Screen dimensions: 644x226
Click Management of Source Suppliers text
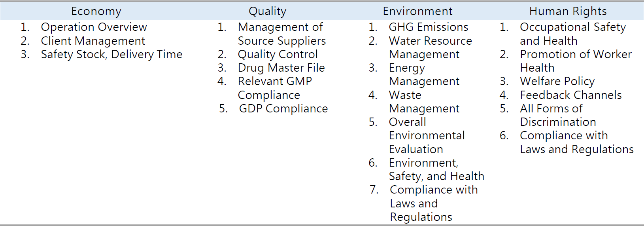click(281, 34)
